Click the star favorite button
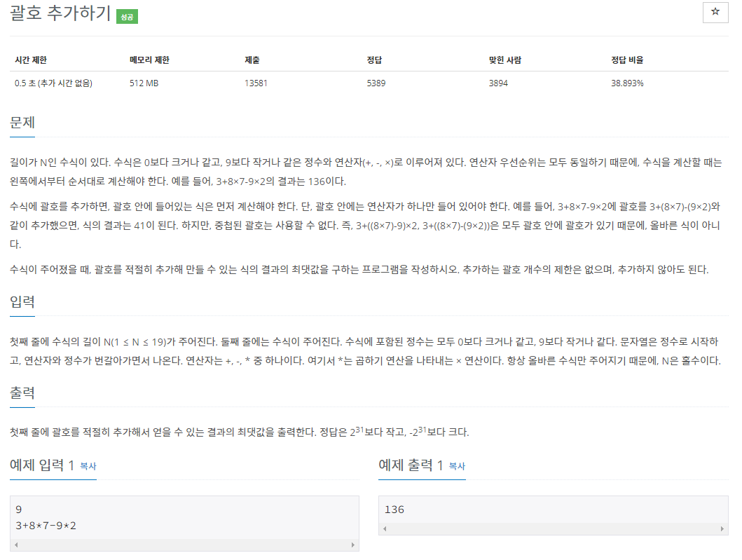 click(715, 12)
